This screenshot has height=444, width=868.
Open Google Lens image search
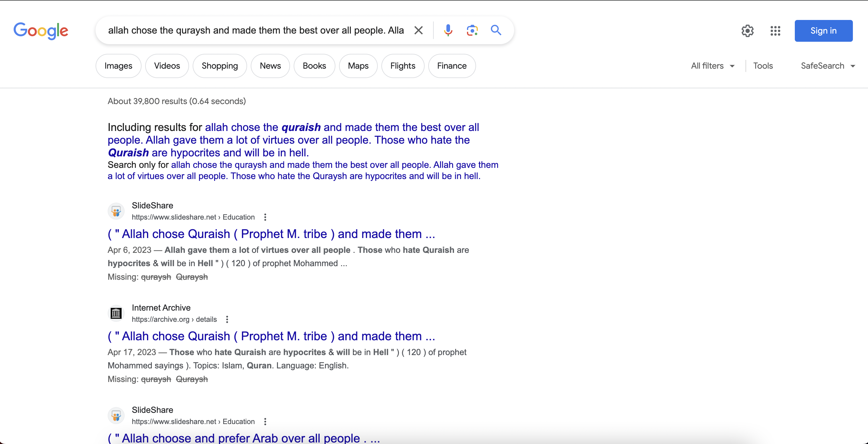(472, 30)
